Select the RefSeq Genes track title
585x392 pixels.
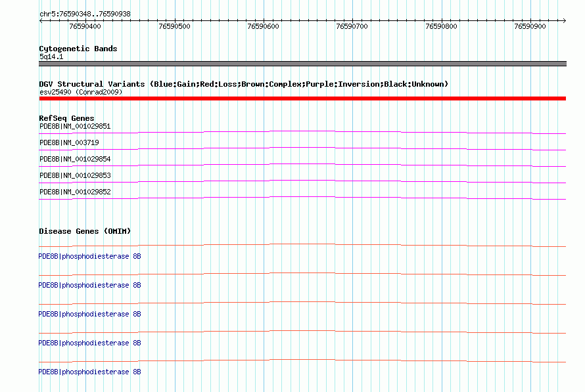tap(66, 118)
